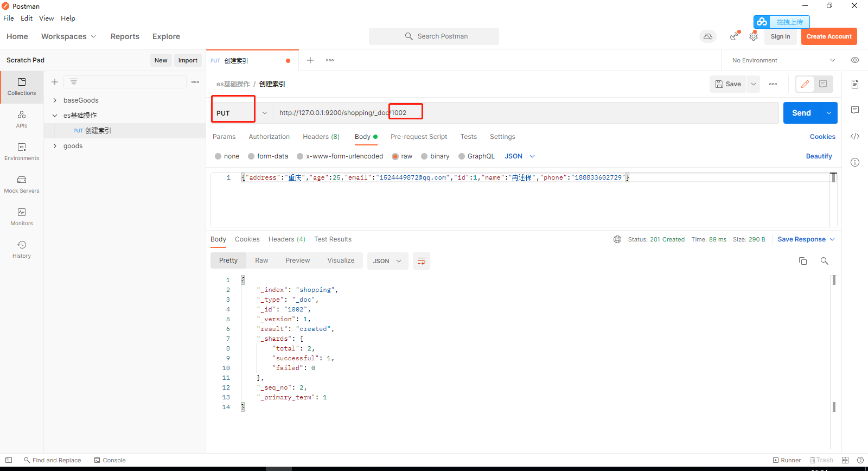Screen dimensions: 868x471
Task: Open the two-pane view toggle icon
Action: tap(845, 460)
